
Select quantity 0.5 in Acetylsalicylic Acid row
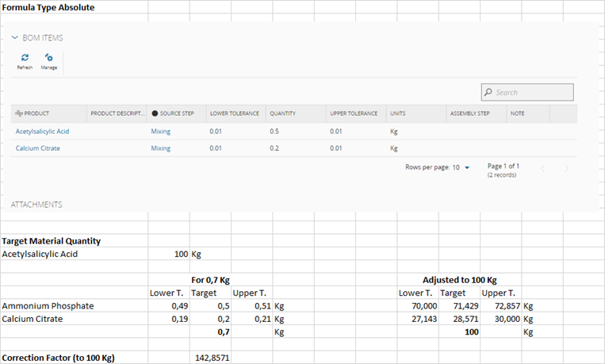[274, 131]
